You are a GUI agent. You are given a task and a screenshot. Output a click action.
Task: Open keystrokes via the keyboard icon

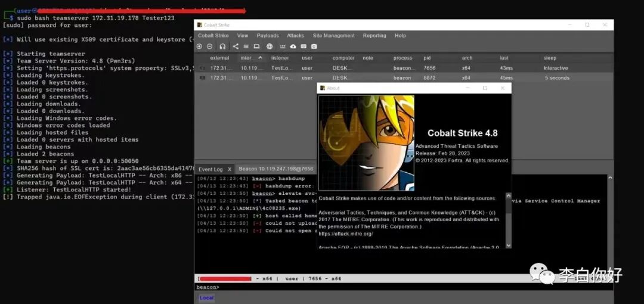point(304,46)
